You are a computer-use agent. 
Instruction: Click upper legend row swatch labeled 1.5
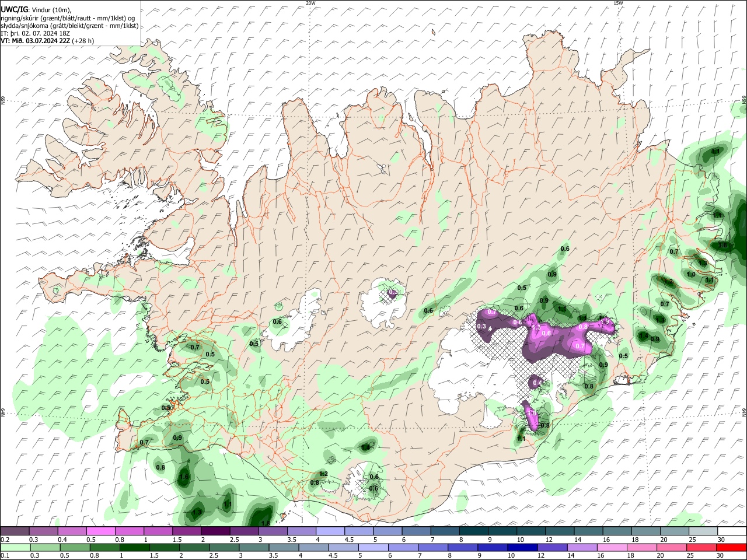point(187,531)
